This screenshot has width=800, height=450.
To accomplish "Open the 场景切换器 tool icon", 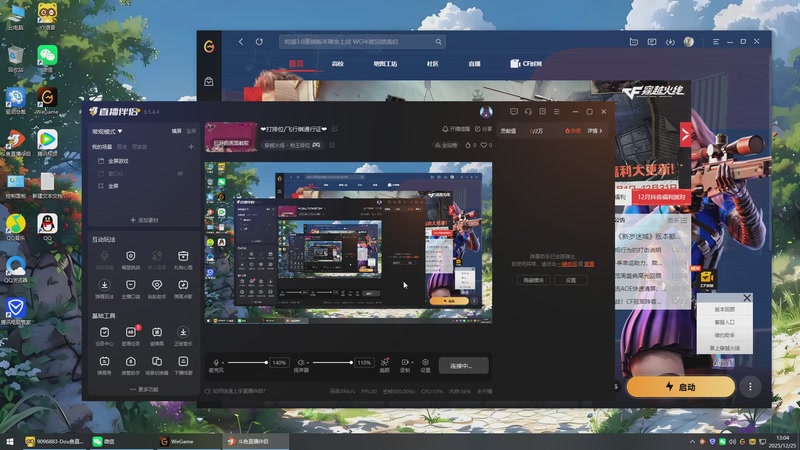I will pyautogui.click(x=157, y=361).
